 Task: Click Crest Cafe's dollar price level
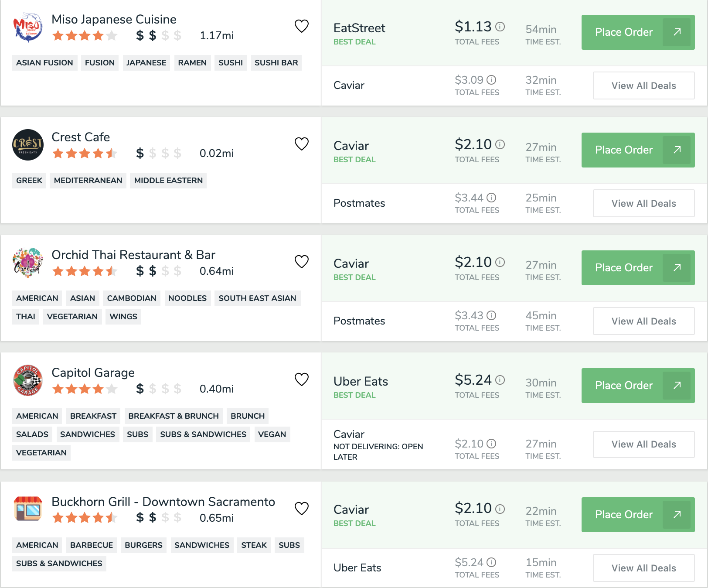159,154
